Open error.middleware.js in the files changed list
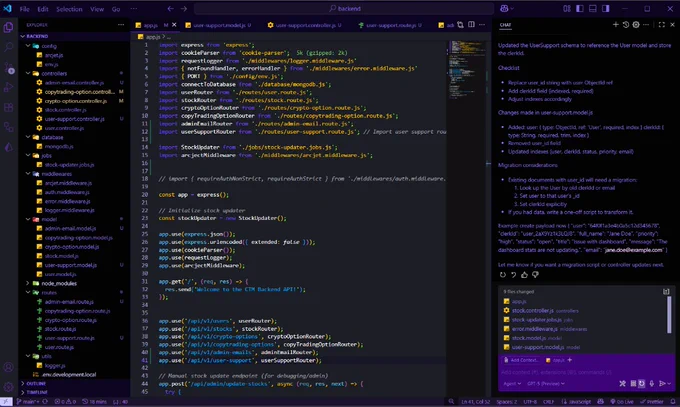680x407 pixels. [x=534, y=329]
